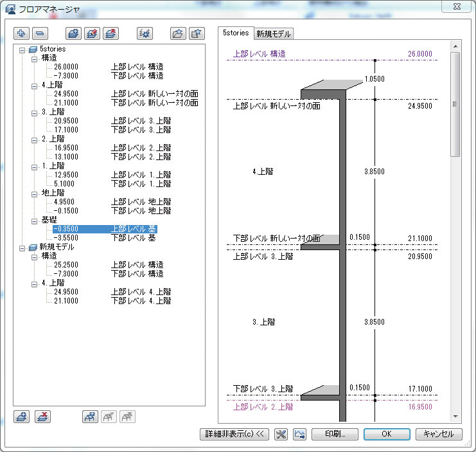Screen dimensions: 476x452
Task: Collapse the 基礎 floor node
Action: click(35, 220)
